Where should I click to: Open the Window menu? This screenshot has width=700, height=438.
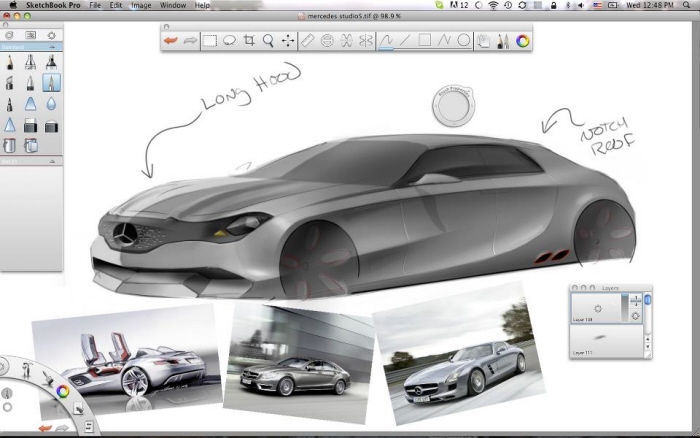[x=173, y=5]
